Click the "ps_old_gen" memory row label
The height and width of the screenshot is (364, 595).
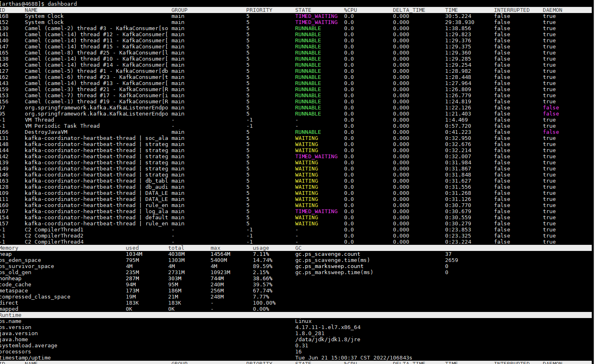coord(15,272)
